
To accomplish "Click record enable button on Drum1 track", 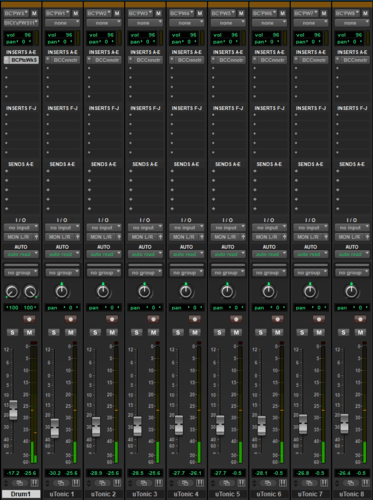I will [29, 319].
